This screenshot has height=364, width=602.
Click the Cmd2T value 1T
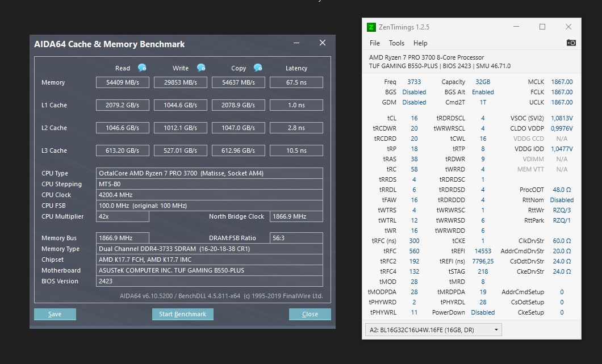(x=483, y=102)
